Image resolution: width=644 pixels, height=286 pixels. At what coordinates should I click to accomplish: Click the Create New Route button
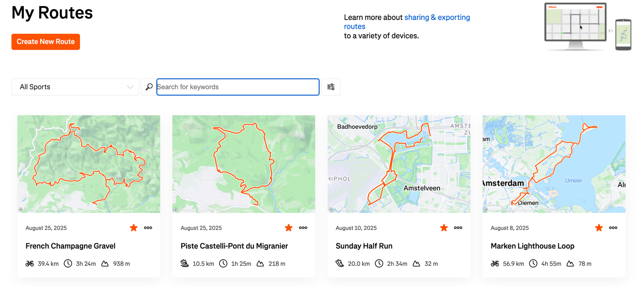(x=46, y=42)
